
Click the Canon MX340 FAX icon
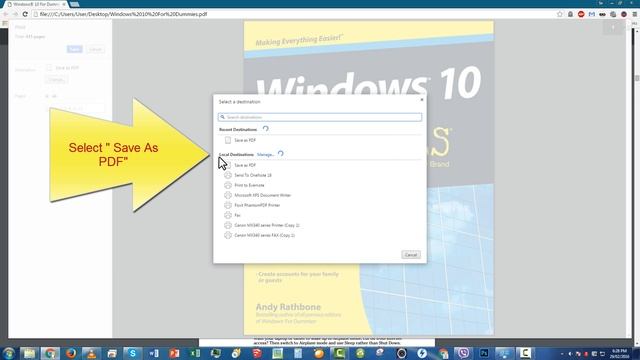[x=228, y=236]
